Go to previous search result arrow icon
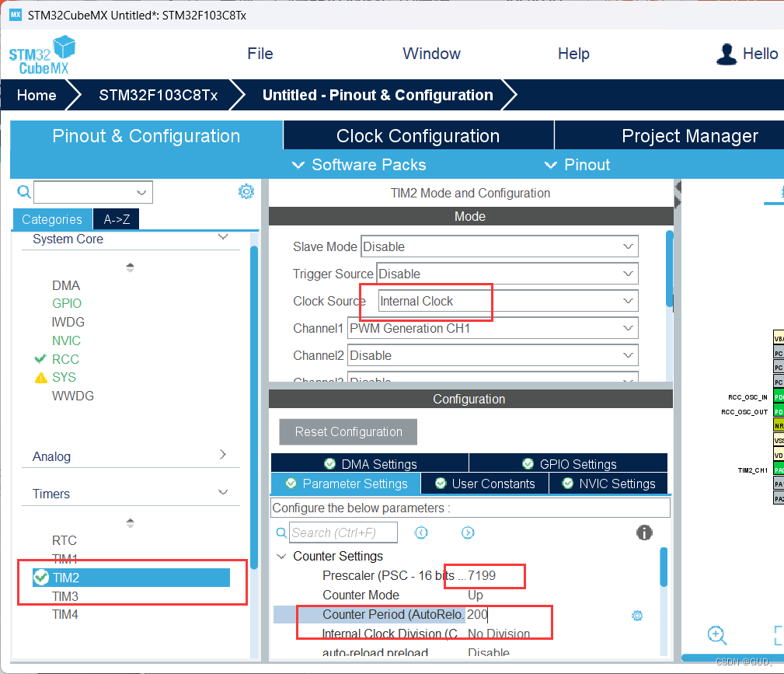This screenshot has height=674, width=784. coord(421,533)
